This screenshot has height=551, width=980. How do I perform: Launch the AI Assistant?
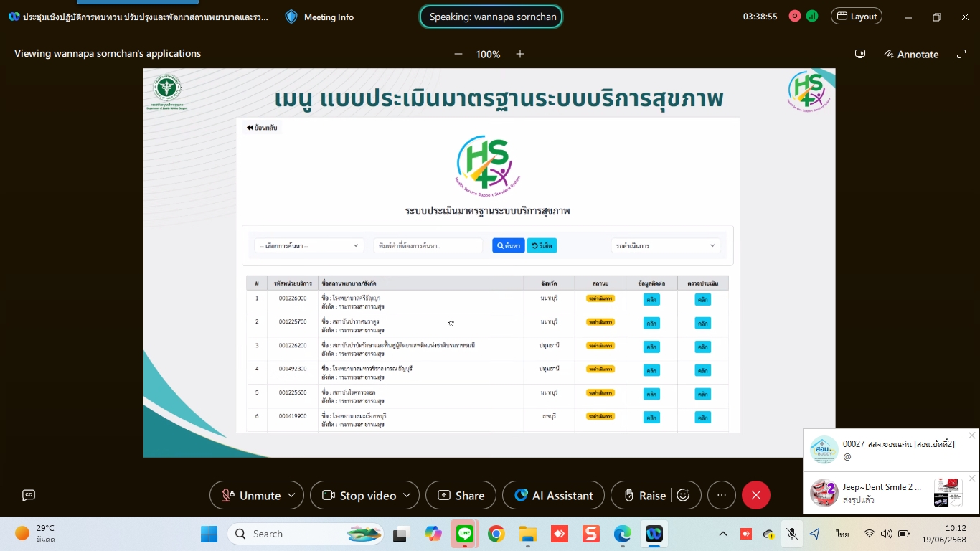coord(553,495)
